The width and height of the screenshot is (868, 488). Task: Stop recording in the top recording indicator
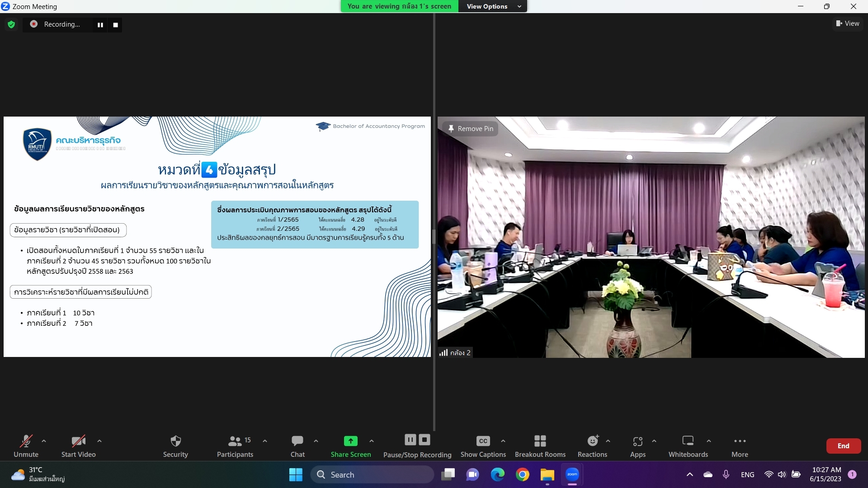(x=116, y=25)
